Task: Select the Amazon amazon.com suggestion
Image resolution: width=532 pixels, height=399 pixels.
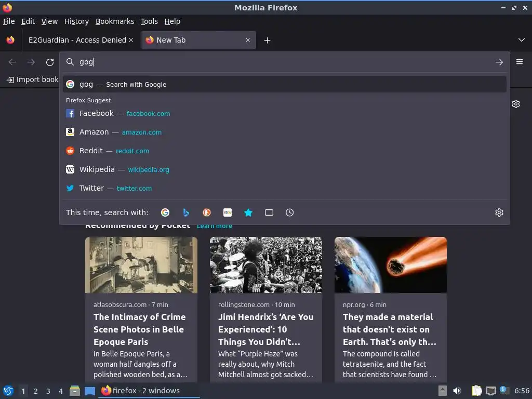Action: click(x=284, y=132)
